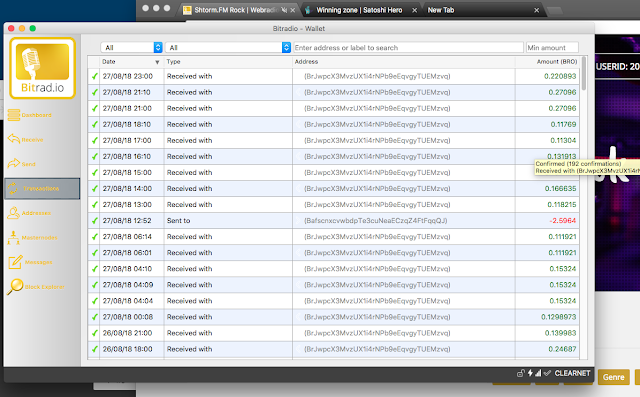The image size is (640, 397).
Task: Select the 27/08/18 18:10 transaction row
Action: pos(333,124)
